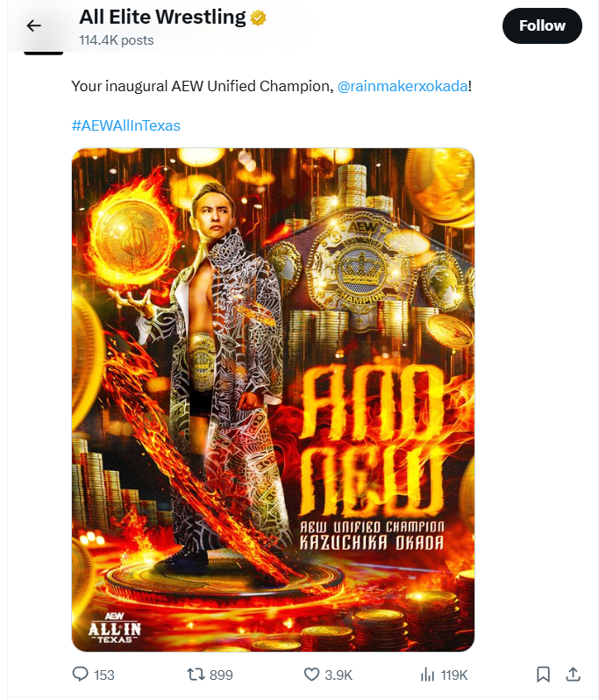
Task: Open the All Elite Wrestling profile name
Action: click(x=162, y=17)
